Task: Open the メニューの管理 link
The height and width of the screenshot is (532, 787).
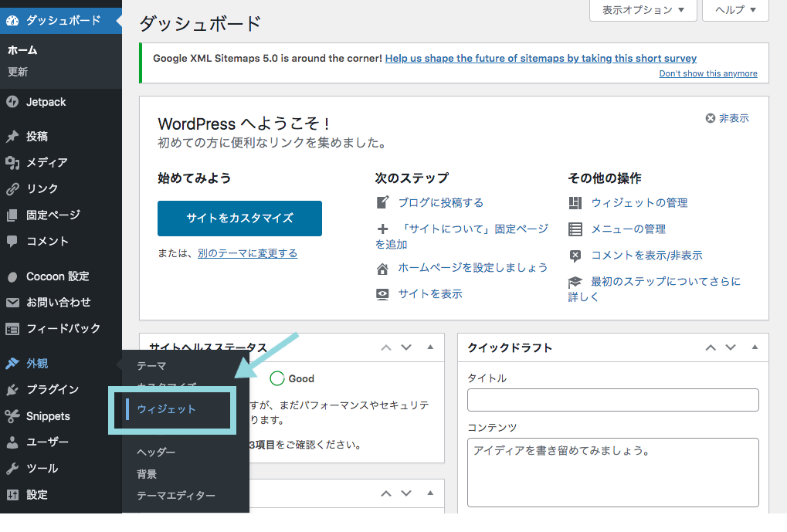Action: (x=629, y=229)
